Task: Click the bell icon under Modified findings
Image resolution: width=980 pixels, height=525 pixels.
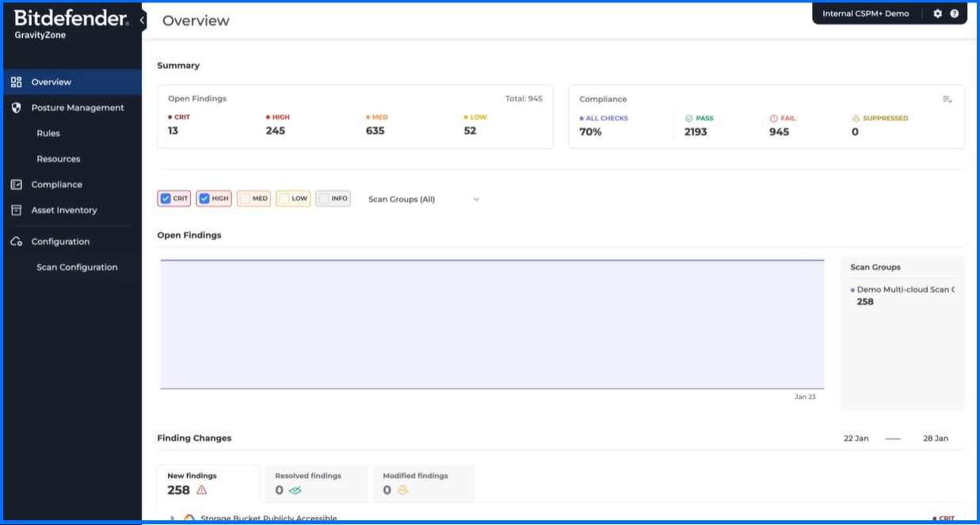Action: (402, 490)
